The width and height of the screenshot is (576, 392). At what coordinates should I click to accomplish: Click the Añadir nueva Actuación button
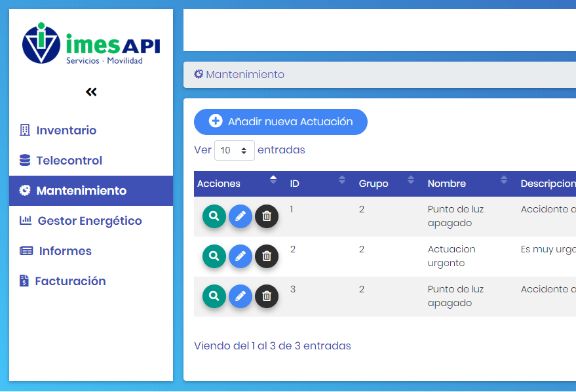point(280,122)
